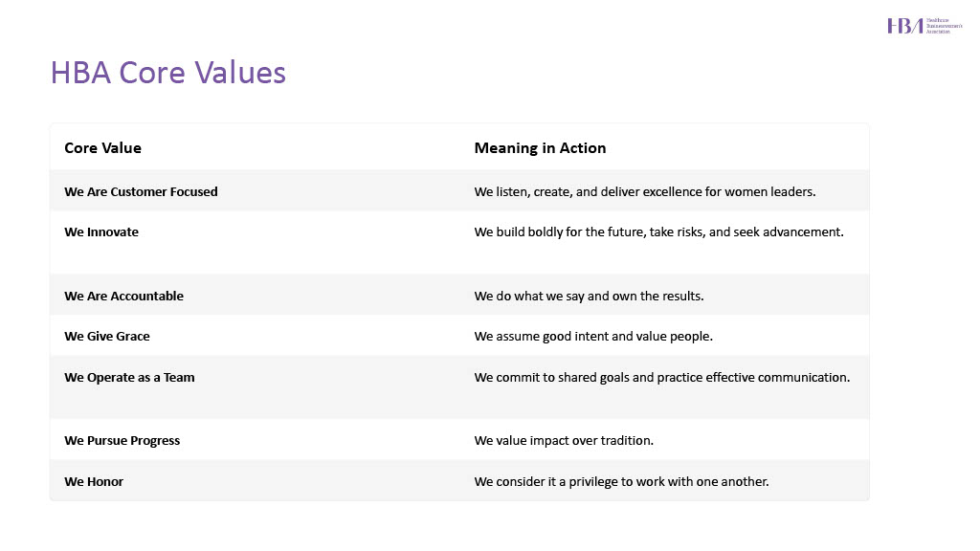Viewport: 980px width, 551px height.
Task: Click the "We Give Grace" cell
Action: click(x=107, y=337)
